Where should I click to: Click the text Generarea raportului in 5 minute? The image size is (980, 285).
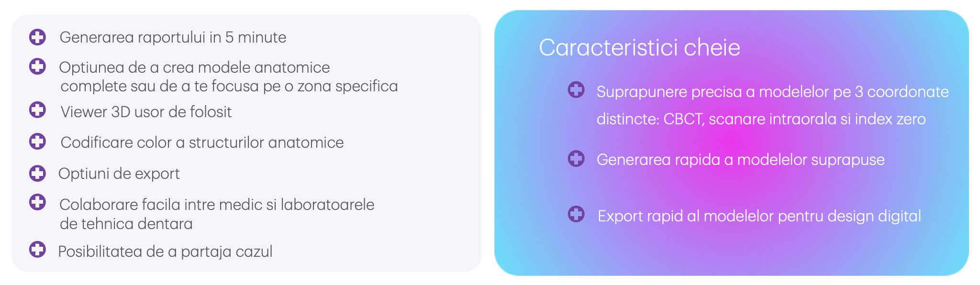pyautogui.click(x=173, y=37)
